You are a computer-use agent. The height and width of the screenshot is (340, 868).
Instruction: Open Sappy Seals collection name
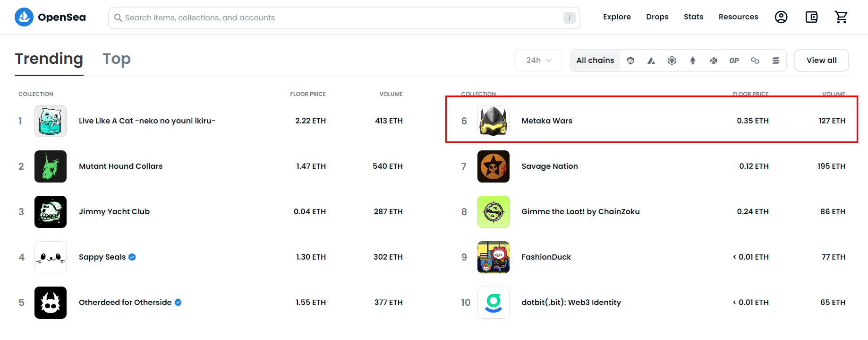pos(102,257)
